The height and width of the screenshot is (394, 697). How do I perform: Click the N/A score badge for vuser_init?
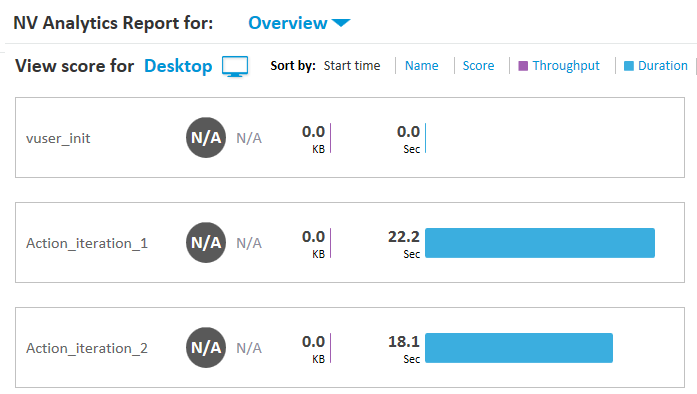[x=206, y=138]
